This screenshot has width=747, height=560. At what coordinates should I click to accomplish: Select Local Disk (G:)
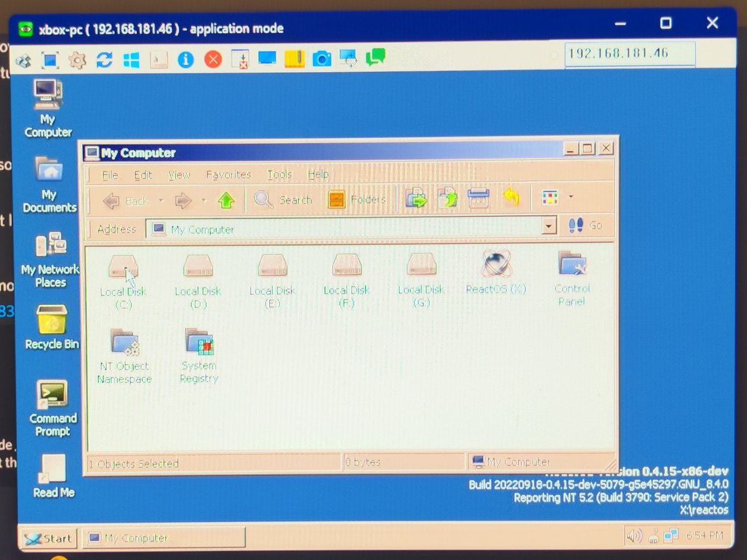[x=421, y=280]
